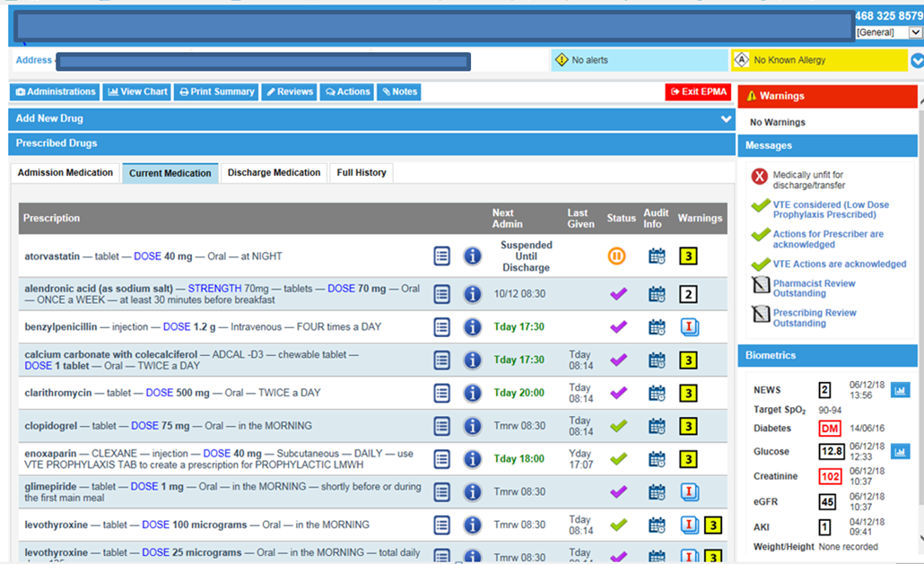Open audit info calendar for atorvastatin
This screenshot has height=564, width=924.
coord(657,256)
